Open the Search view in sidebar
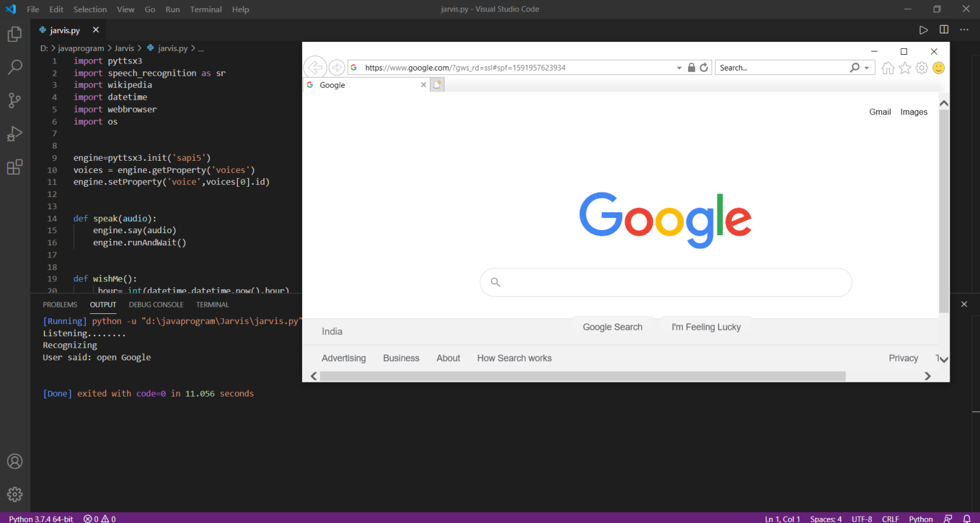This screenshot has width=980, height=523. pyautogui.click(x=14, y=67)
